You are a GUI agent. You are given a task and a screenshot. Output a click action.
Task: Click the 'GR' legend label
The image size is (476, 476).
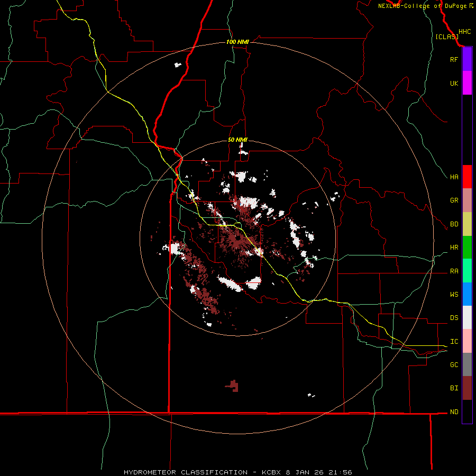click(x=454, y=200)
